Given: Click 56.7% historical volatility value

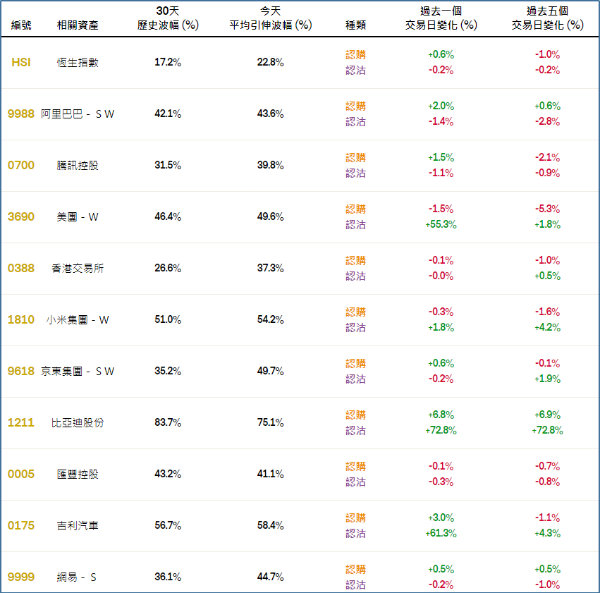Looking at the screenshot, I should (x=168, y=525).
